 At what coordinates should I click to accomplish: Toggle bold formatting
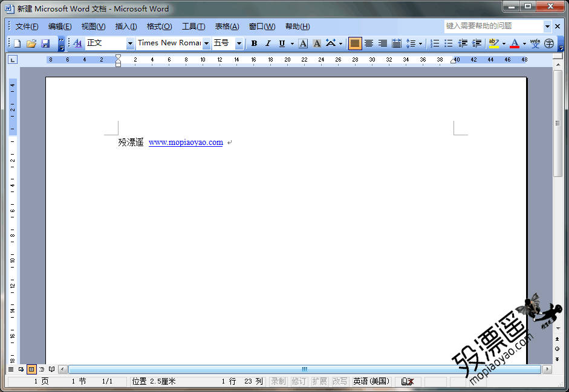(x=254, y=43)
